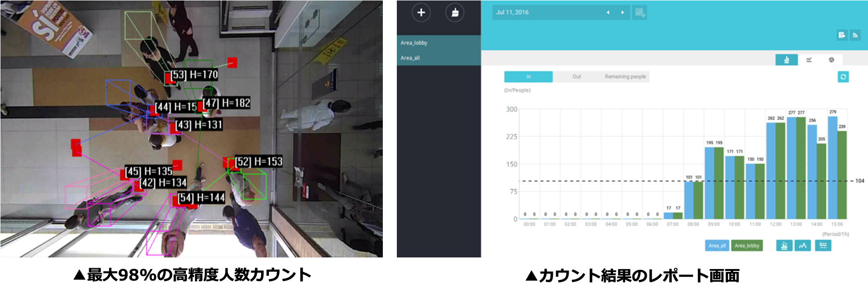Switch to line chart view tab

coord(809,60)
